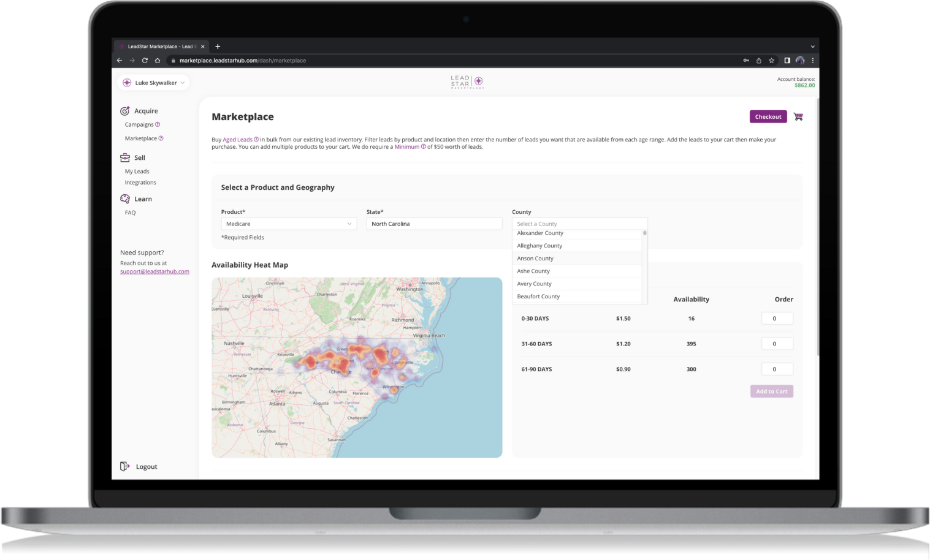Click the browser back arrow

120,61
